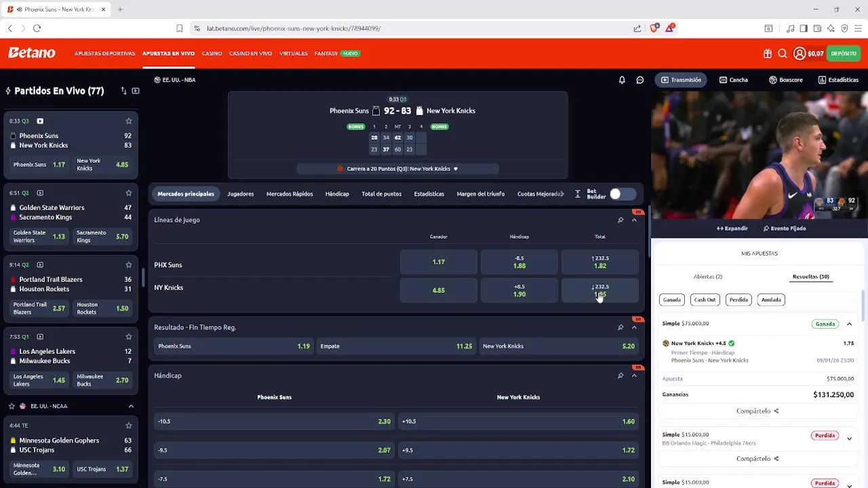
Task: Bookmark this page icon in address bar
Action: [179, 28]
